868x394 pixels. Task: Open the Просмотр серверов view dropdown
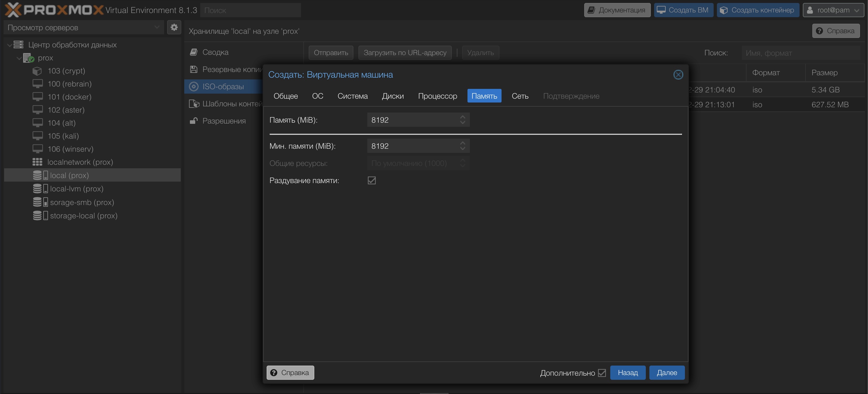click(157, 27)
